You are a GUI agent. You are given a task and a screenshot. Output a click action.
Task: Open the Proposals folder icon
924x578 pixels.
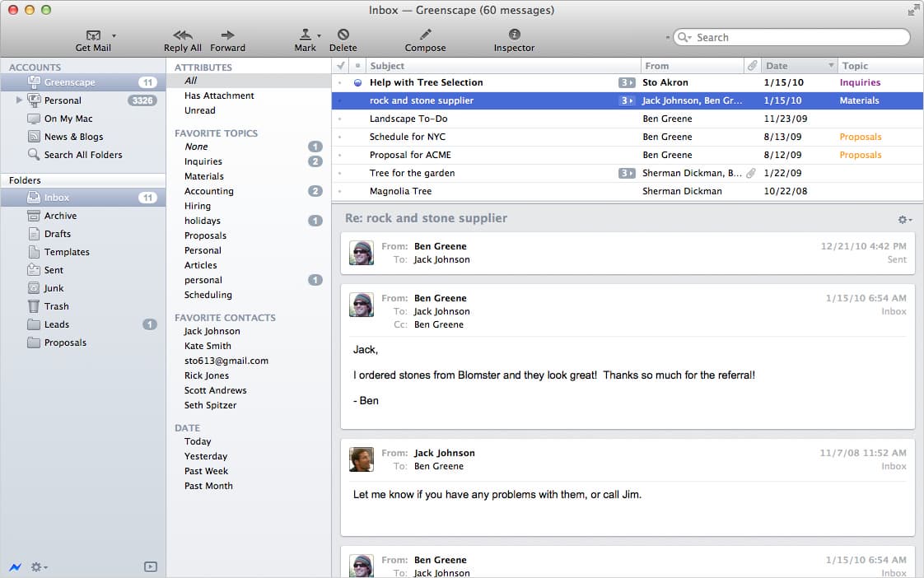tap(35, 343)
